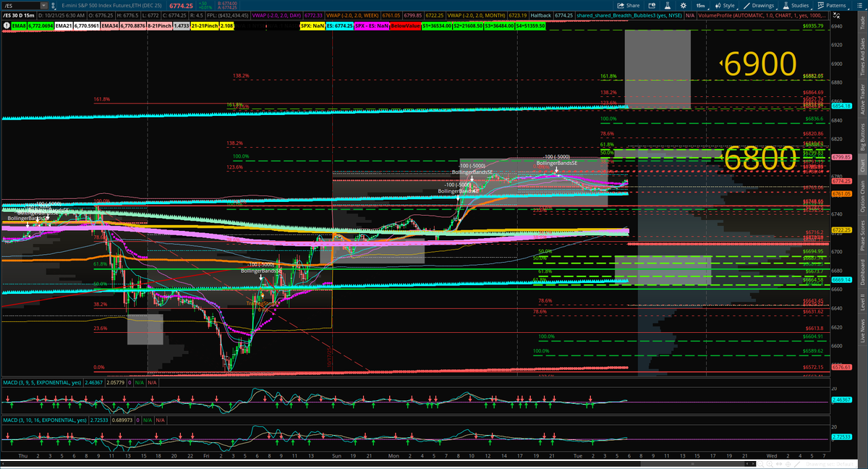Click the 6761.05 orange price axis label
This screenshot has height=469, width=868.
841,194
